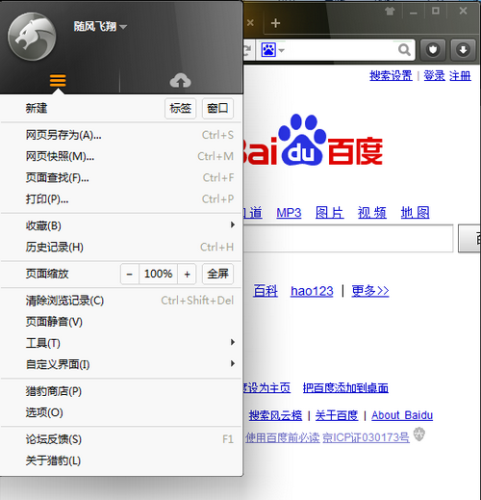
Task: Click the badge icon beside ICP number
Action: coord(419,435)
